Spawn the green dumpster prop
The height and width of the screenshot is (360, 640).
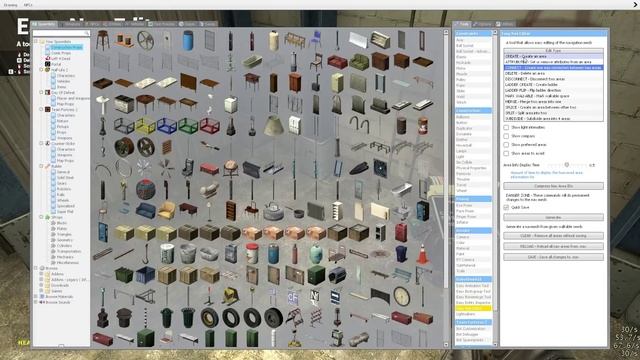coord(124,275)
